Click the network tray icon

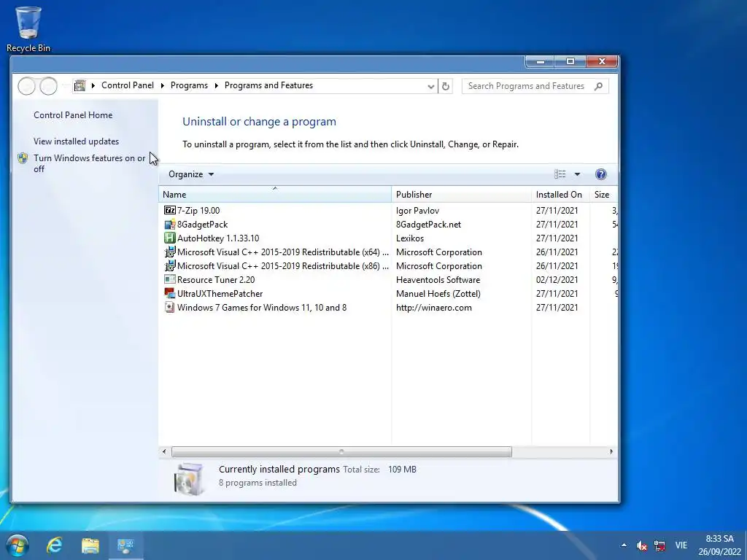point(659,545)
